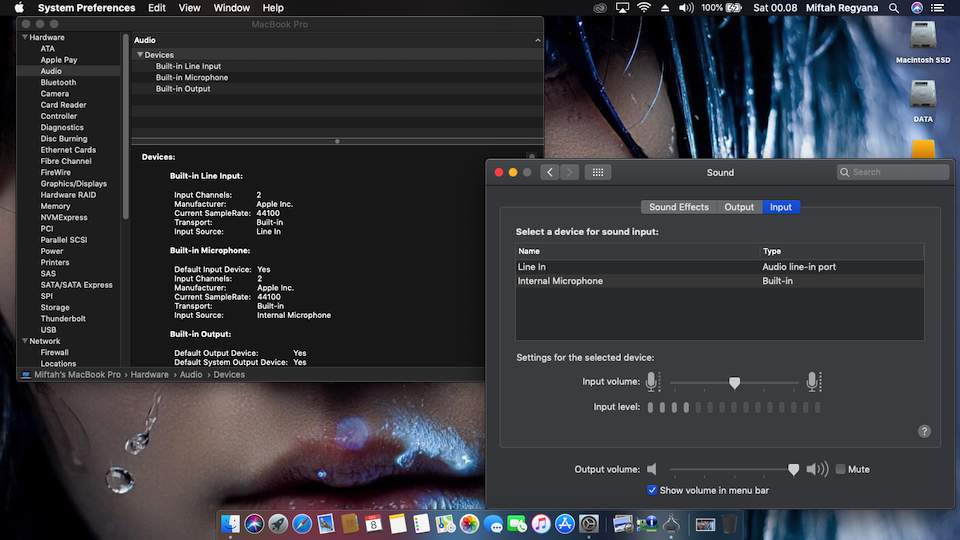The image size is (960, 540).
Task: Switch to the Output tab
Action: (739, 207)
